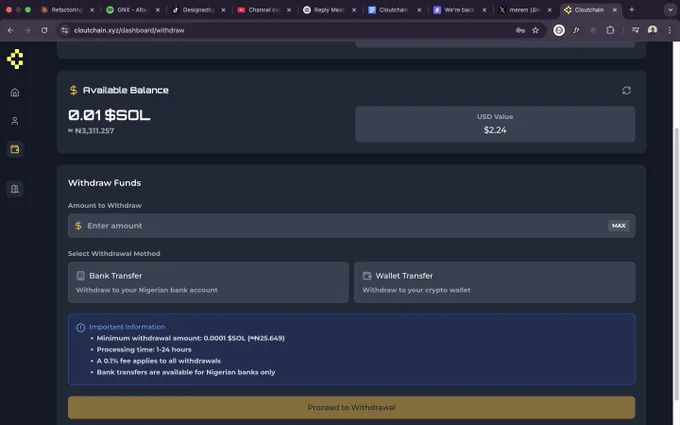The height and width of the screenshot is (425, 680).
Task: Go back in browser history
Action: [x=10, y=30]
